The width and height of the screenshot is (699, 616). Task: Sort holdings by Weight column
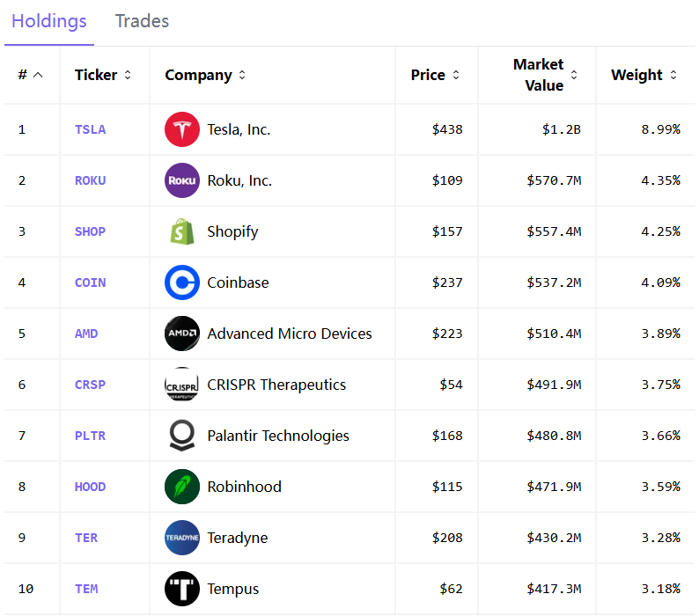[644, 75]
